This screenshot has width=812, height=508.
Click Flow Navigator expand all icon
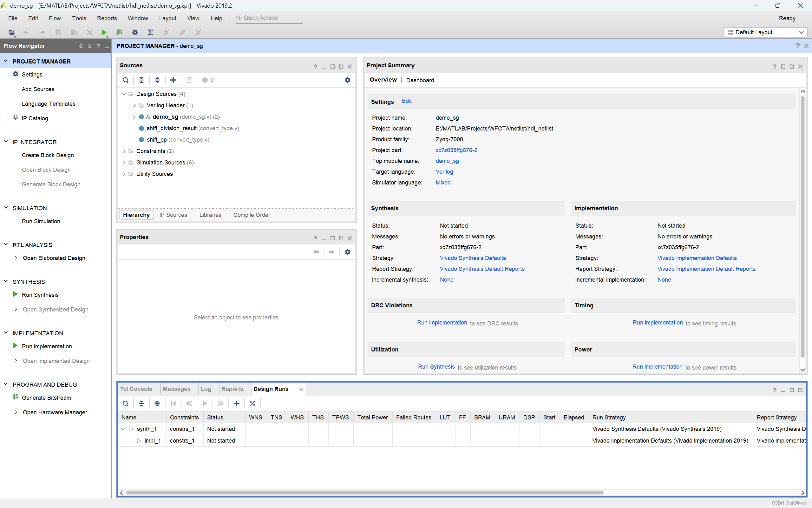tap(89, 46)
